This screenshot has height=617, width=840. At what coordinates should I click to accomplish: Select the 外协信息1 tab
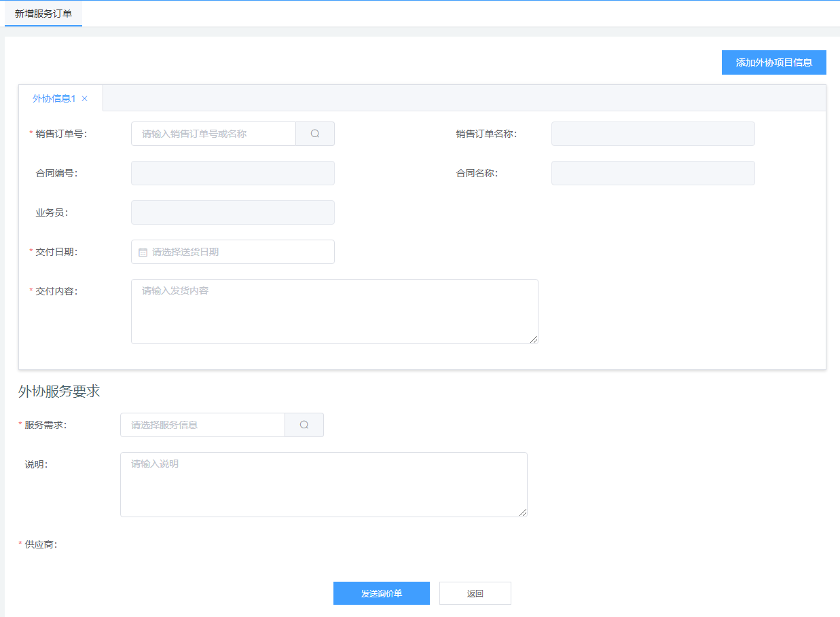(54, 98)
